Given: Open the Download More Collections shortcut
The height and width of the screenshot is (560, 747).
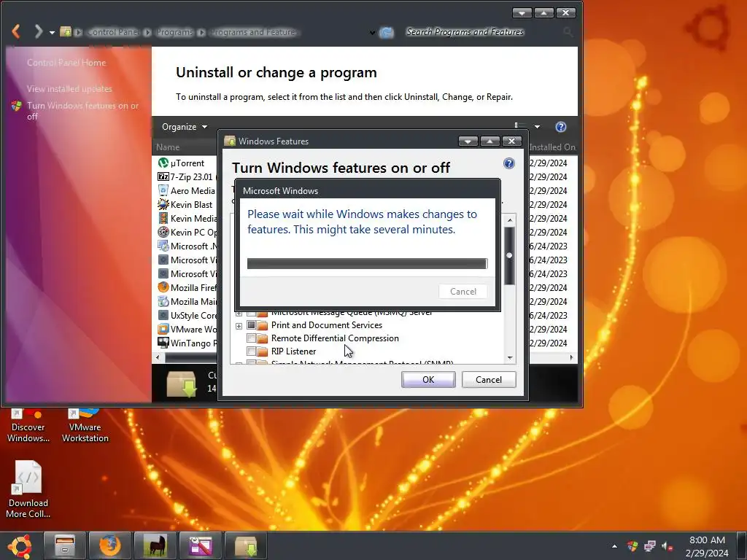Looking at the screenshot, I should click(28, 489).
